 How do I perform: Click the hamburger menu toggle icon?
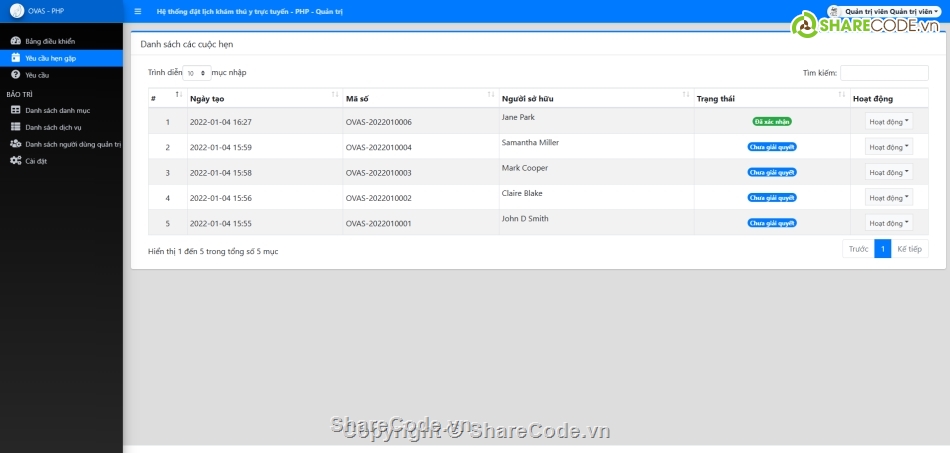tap(137, 11)
